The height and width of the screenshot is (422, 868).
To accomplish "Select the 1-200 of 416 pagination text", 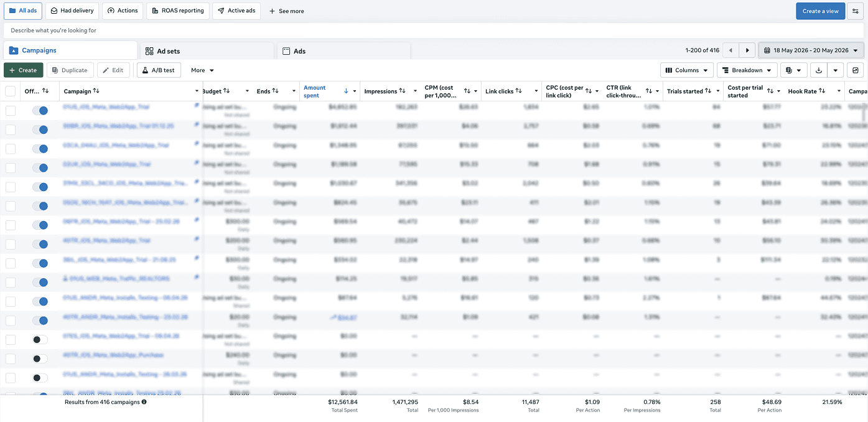I will click(x=702, y=50).
